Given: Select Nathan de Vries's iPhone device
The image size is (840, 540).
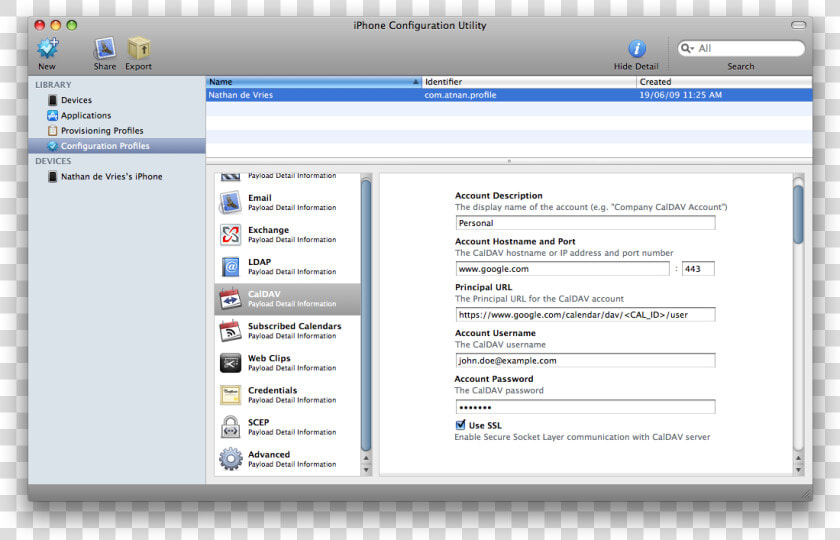Looking at the screenshot, I should (x=111, y=176).
